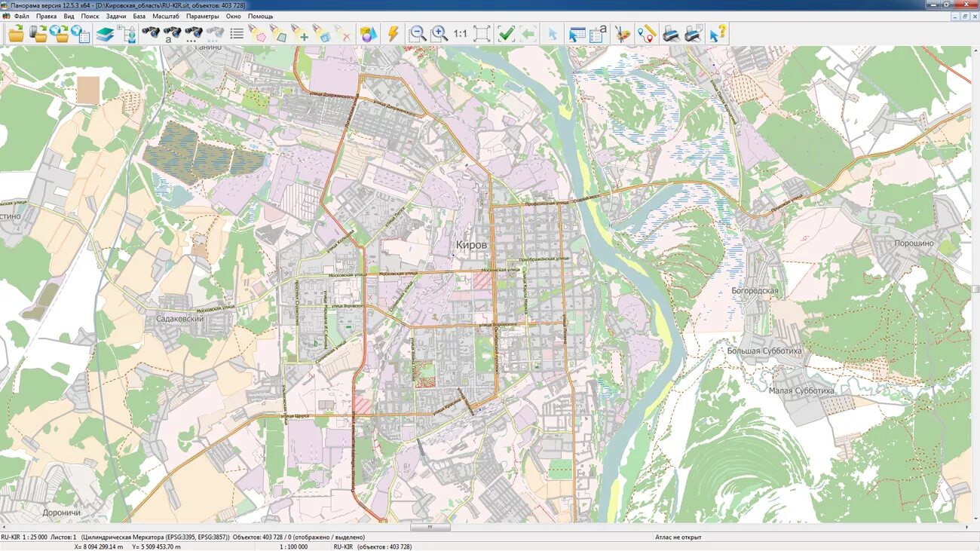Click the open recent maps folder icon

pyautogui.click(x=38, y=33)
